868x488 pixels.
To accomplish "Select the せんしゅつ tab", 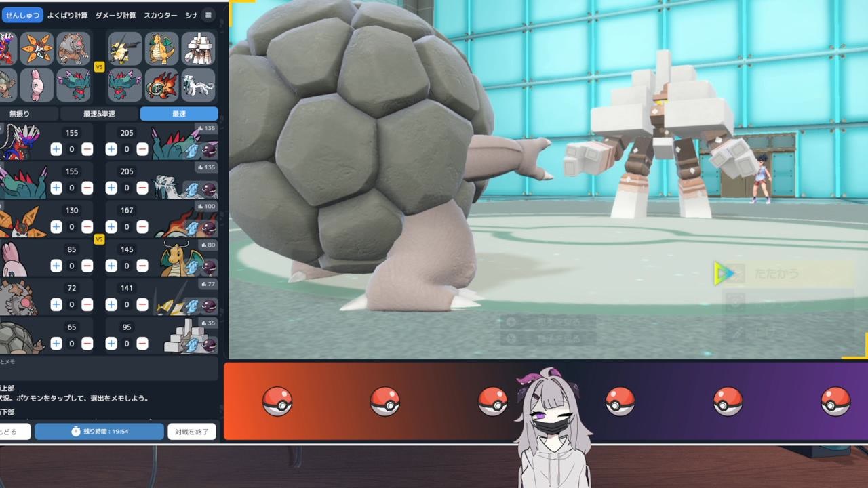I will coord(22,15).
